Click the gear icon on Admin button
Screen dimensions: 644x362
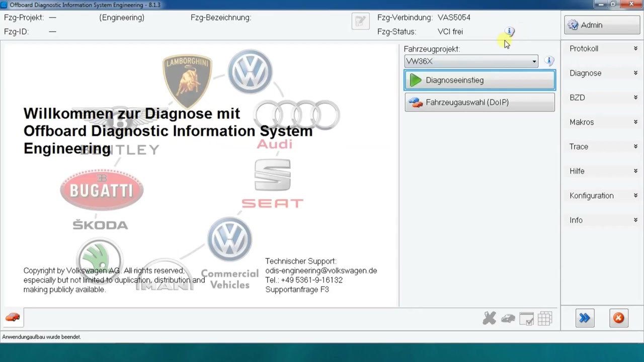[573, 25]
